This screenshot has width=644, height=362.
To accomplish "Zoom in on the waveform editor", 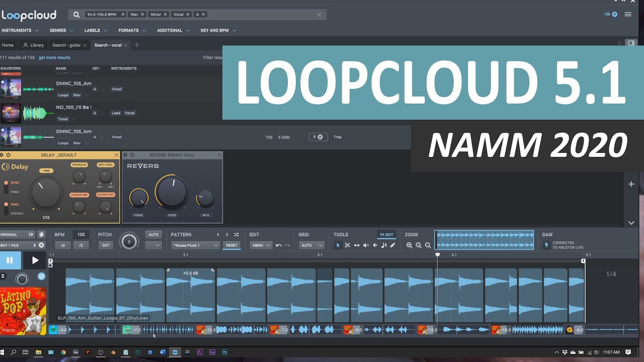I will [x=419, y=245].
